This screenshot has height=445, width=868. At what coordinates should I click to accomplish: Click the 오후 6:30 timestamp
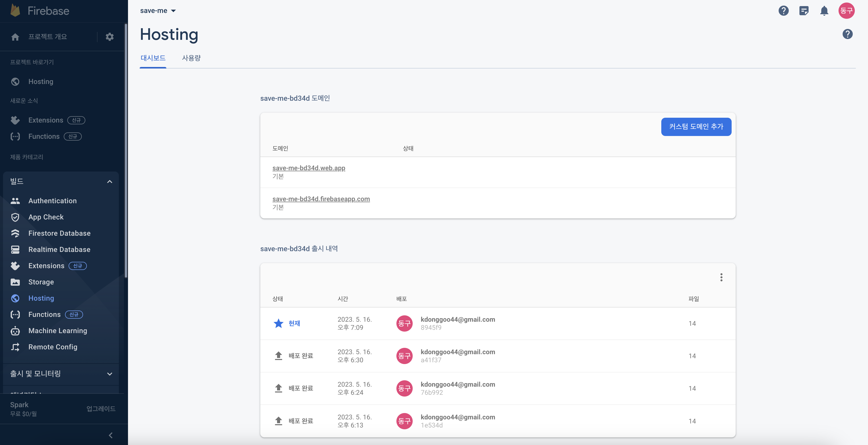tap(350, 360)
